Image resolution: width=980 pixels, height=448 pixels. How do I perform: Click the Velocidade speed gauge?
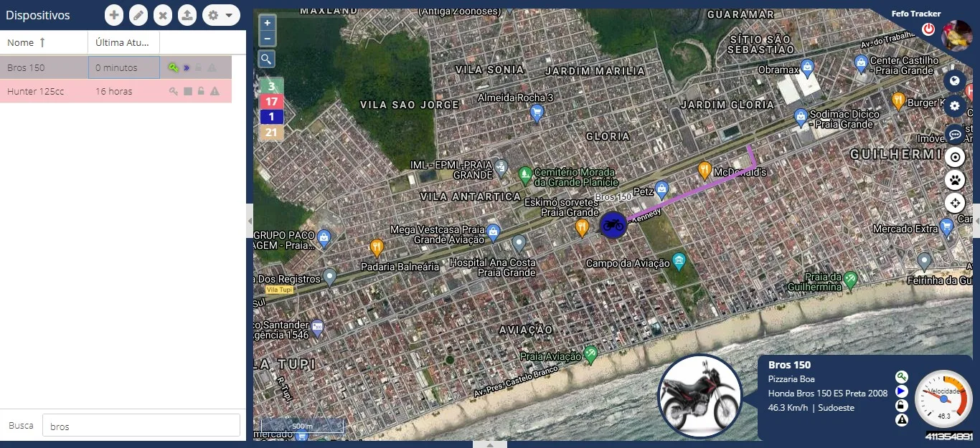(x=944, y=399)
